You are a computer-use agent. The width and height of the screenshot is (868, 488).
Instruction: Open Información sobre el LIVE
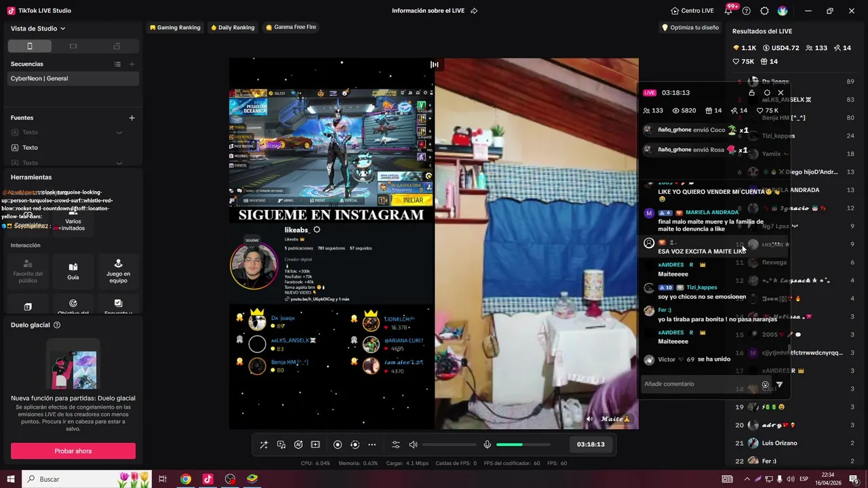coord(429,11)
